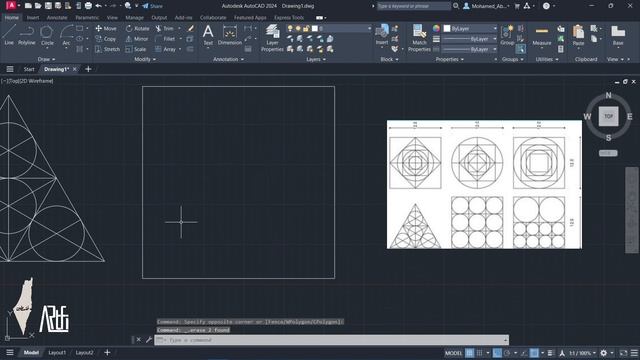Expand the Modify panel
This screenshot has width=640, height=360.
145,59
